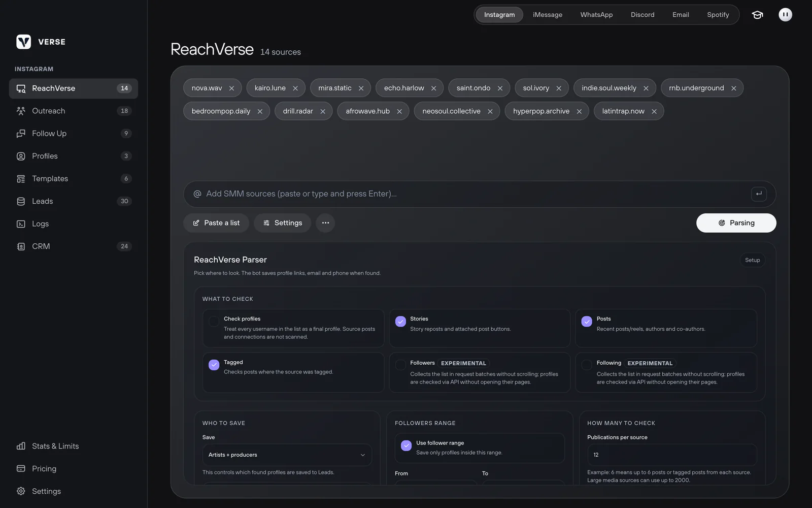Switch to the WhatsApp tab
The height and width of the screenshot is (508, 812).
596,15
